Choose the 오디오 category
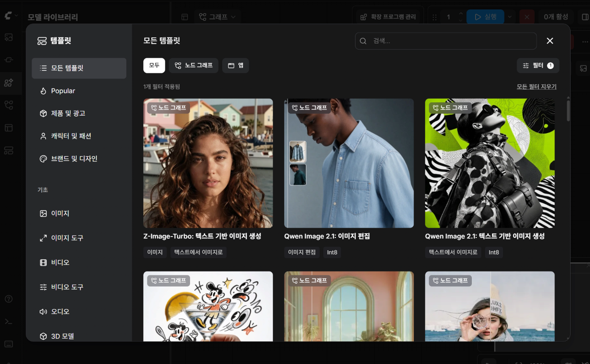 click(79, 312)
